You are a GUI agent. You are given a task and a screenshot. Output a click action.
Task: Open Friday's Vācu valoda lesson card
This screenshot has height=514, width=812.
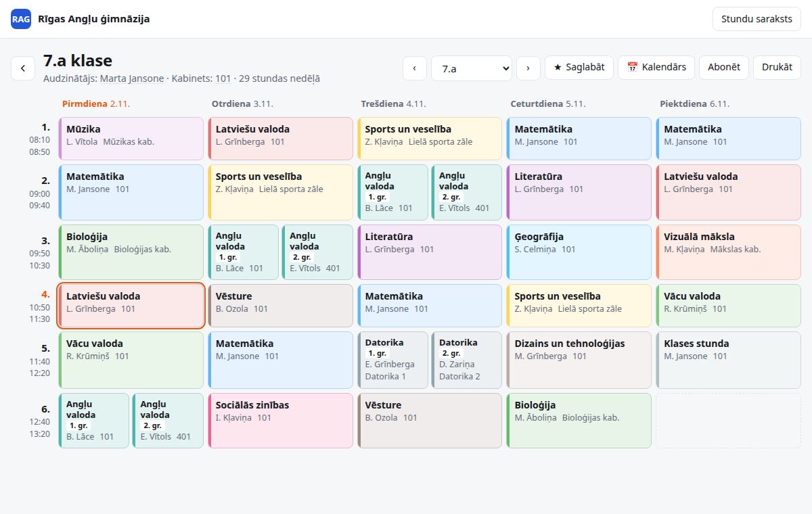point(729,306)
